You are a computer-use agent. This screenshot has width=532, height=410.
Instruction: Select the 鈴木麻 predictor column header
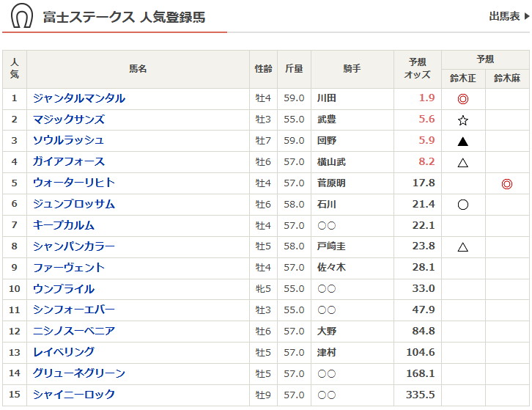(x=506, y=78)
